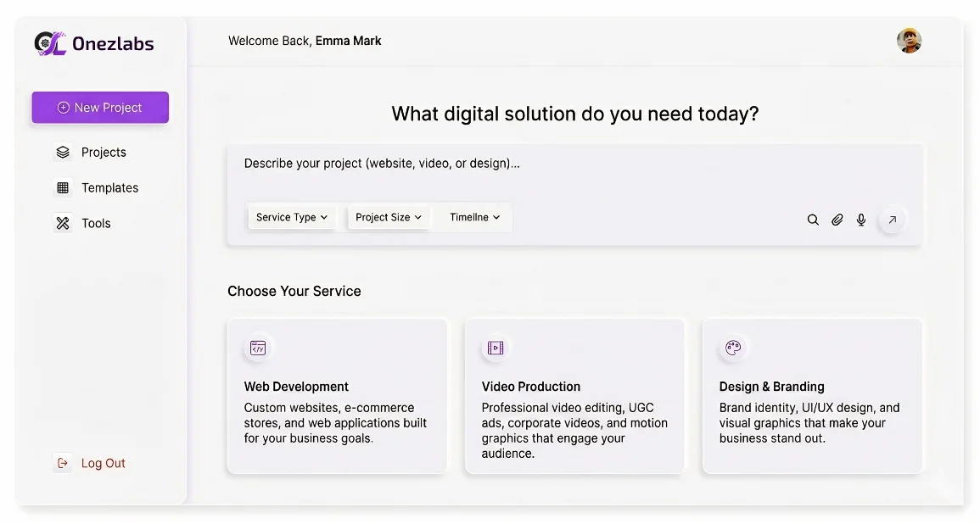Click the Tools crossed-tools icon
This screenshot has height=524, width=980.
(63, 223)
